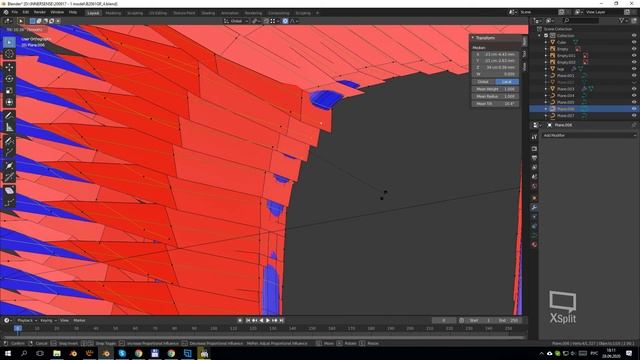
Task: Adjust the Mean Radius slider field
Action: pos(496,96)
